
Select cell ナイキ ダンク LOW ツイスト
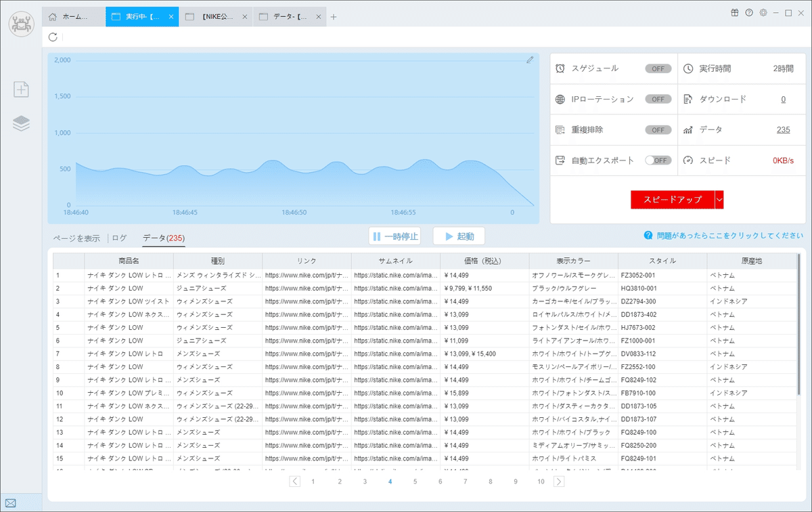pyautogui.click(x=129, y=301)
